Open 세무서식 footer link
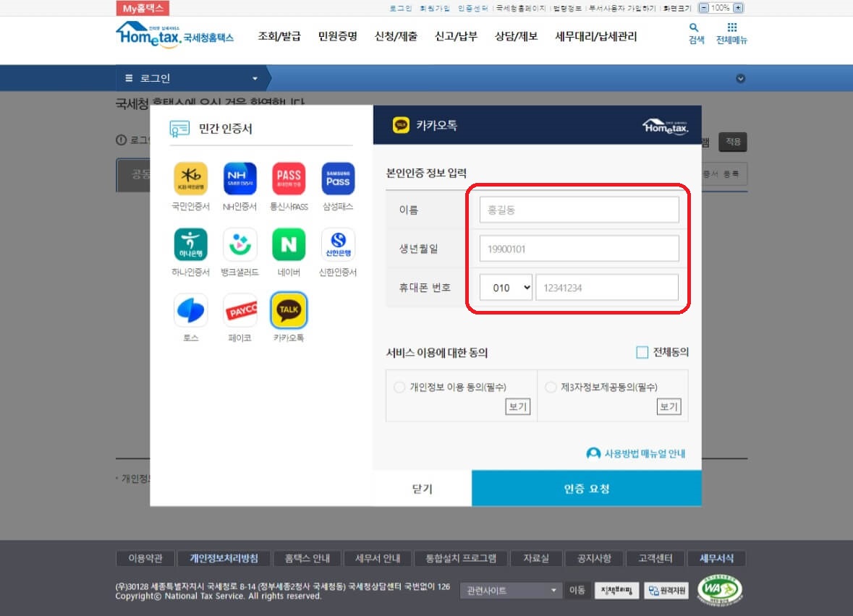Image resolution: width=853 pixels, height=616 pixels. [716, 558]
